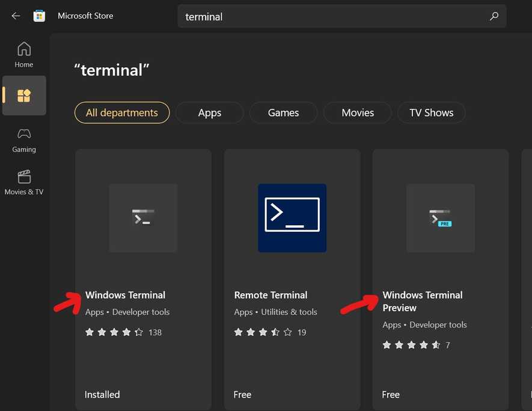
Task: Open Home from the sidebar
Action: coord(24,54)
